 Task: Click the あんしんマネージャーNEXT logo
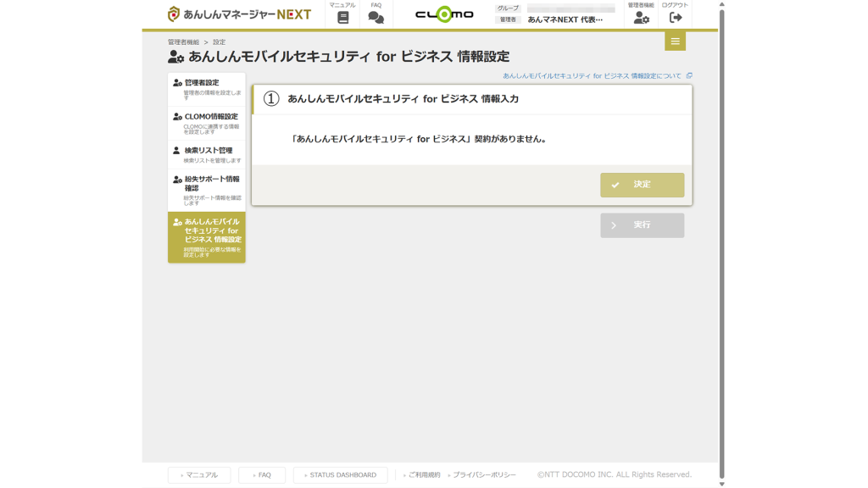pyautogui.click(x=239, y=14)
